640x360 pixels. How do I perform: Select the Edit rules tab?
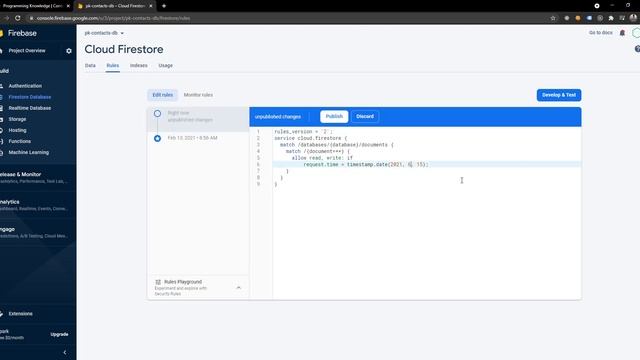click(162, 95)
